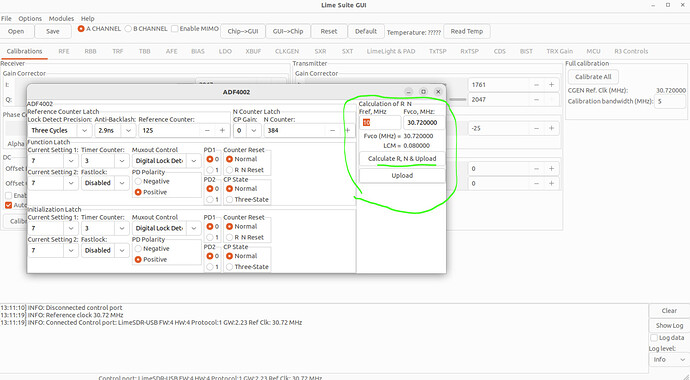Click the Default button
This screenshot has width=690, height=380.
366,31
